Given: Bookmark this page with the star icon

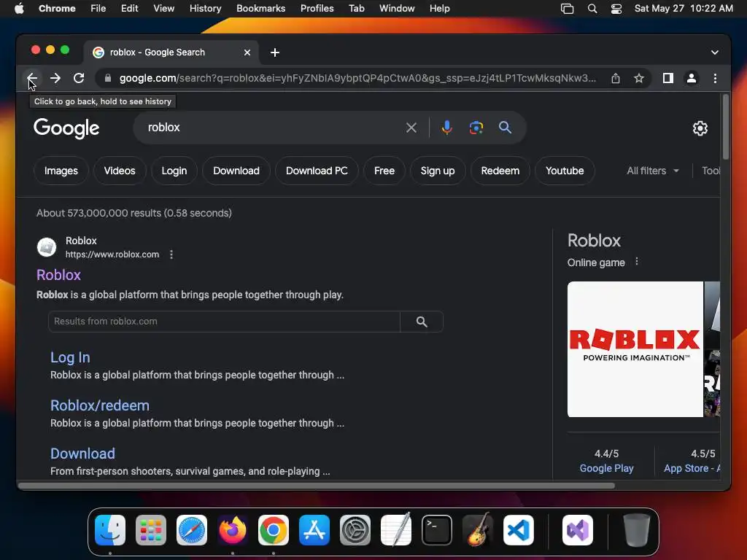Looking at the screenshot, I should (x=639, y=78).
